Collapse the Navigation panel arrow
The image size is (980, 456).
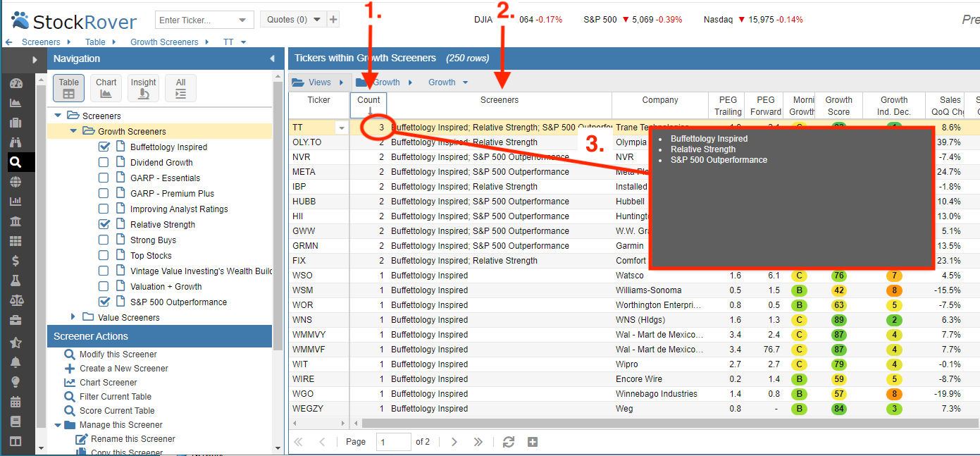click(x=273, y=58)
